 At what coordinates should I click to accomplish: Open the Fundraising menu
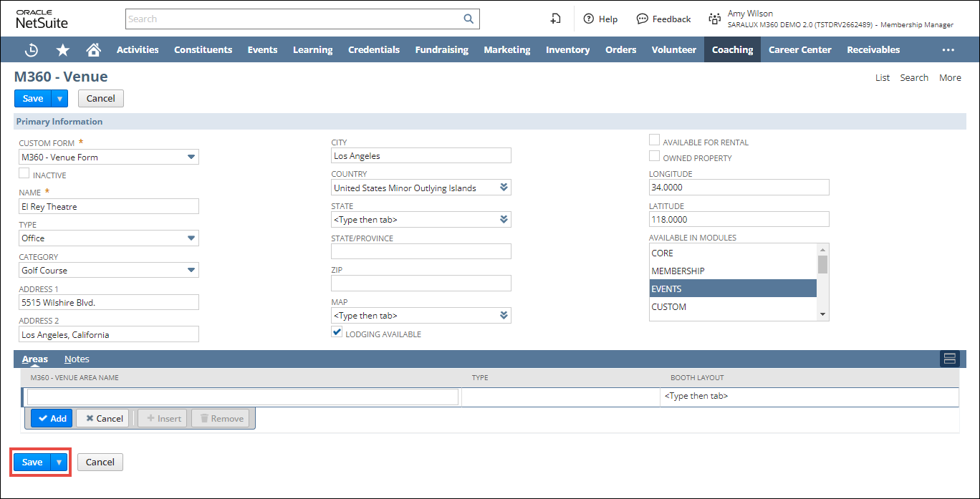coord(441,50)
